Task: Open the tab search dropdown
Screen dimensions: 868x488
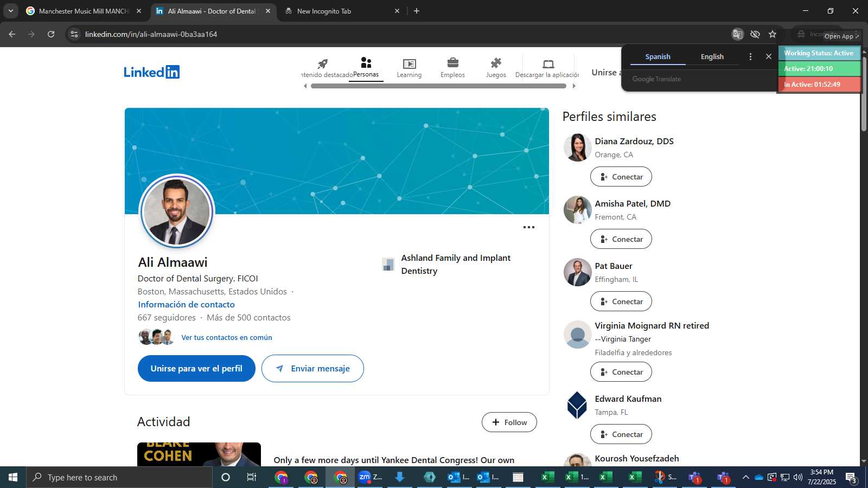Action: tap(10, 11)
